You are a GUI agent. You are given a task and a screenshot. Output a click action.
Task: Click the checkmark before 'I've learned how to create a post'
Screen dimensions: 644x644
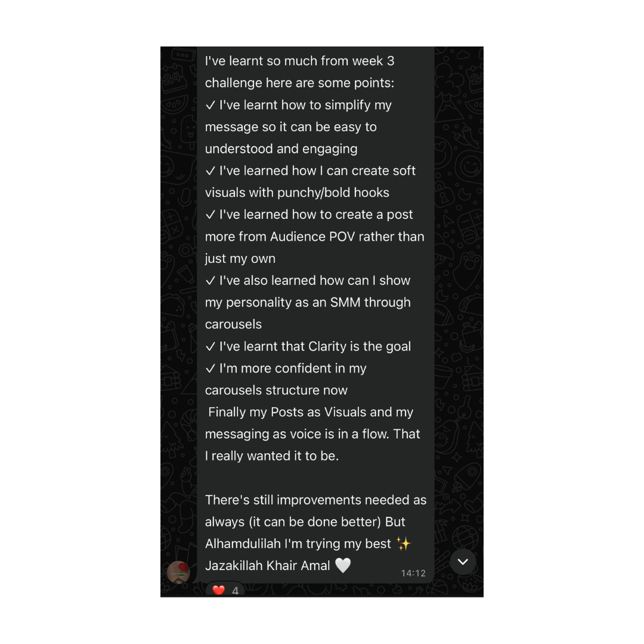pos(210,215)
